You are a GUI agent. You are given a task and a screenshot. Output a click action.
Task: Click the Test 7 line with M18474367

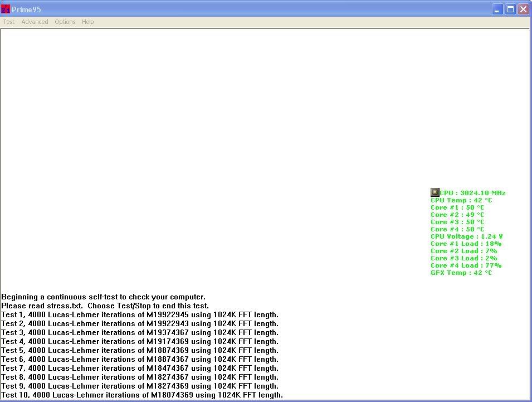pos(140,369)
